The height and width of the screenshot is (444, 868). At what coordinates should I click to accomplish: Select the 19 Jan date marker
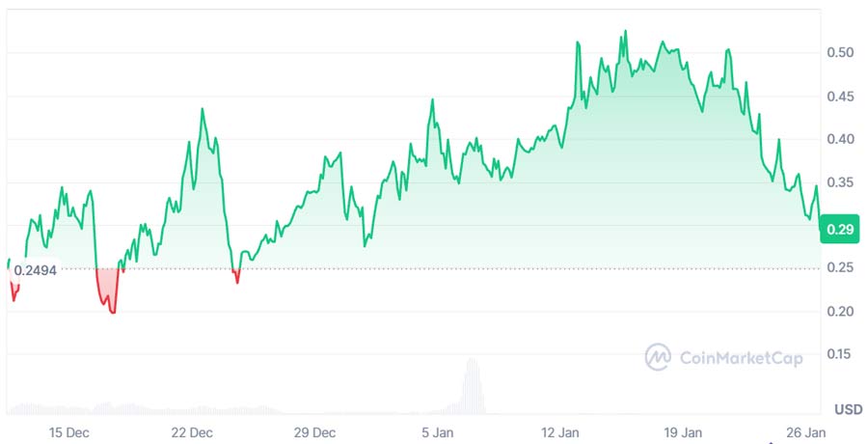click(x=684, y=431)
